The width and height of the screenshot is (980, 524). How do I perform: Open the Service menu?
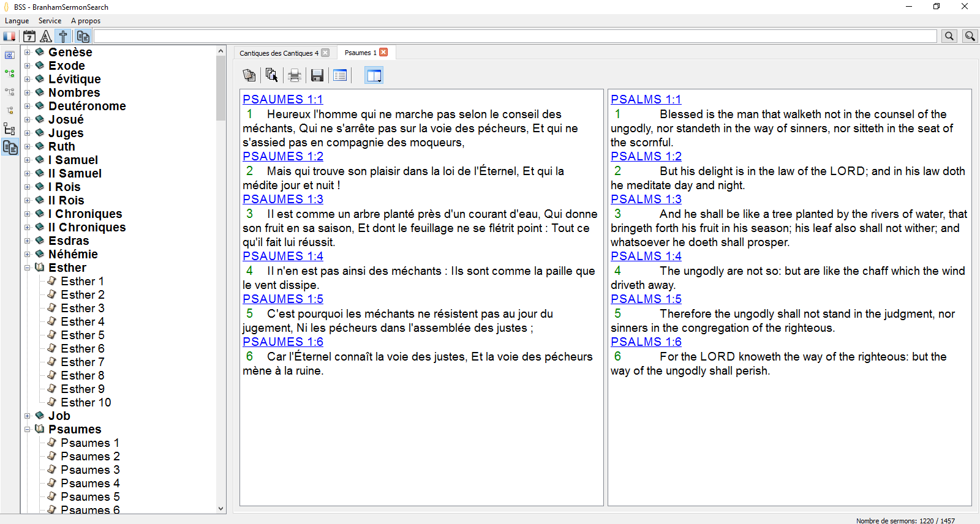[50, 21]
